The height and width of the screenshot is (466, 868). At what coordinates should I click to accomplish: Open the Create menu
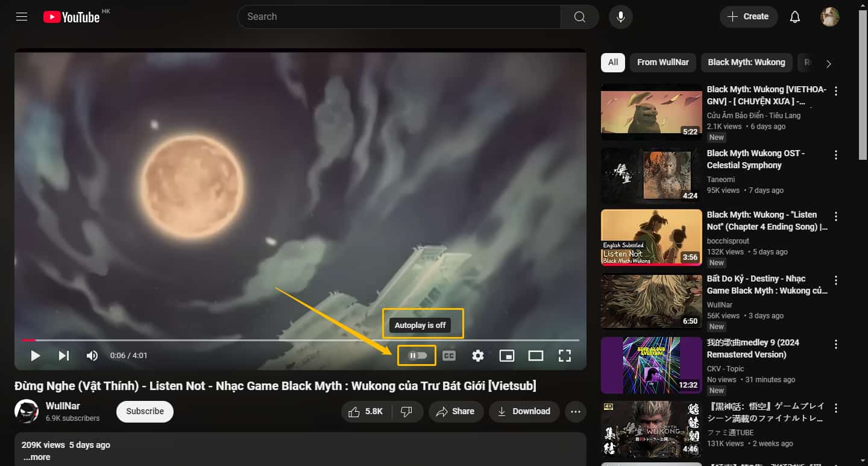749,17
